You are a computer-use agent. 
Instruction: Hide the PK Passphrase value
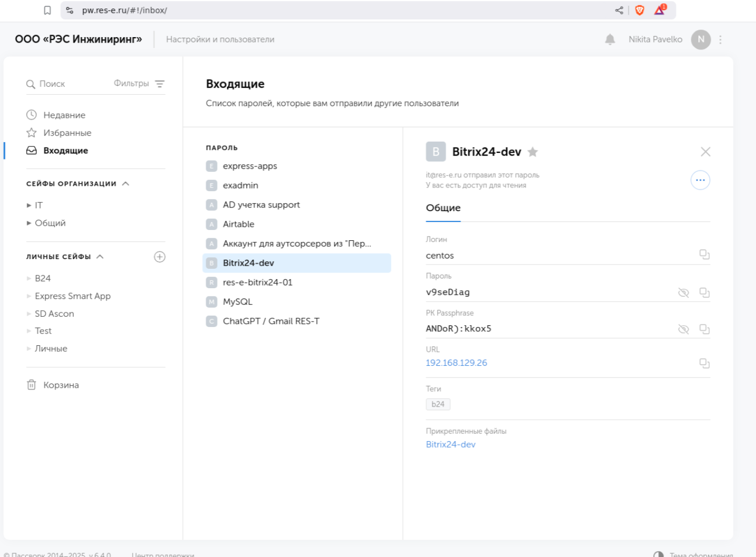[683, 329]
